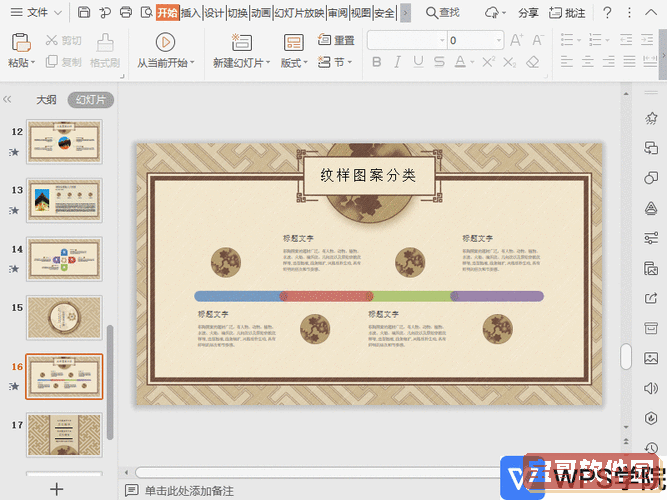The width and height of the screenshot is (667, 500).
Task: Click the New Slide (新建幻灯片) icon
Action: pyautogui.click(x=242, y=43)
